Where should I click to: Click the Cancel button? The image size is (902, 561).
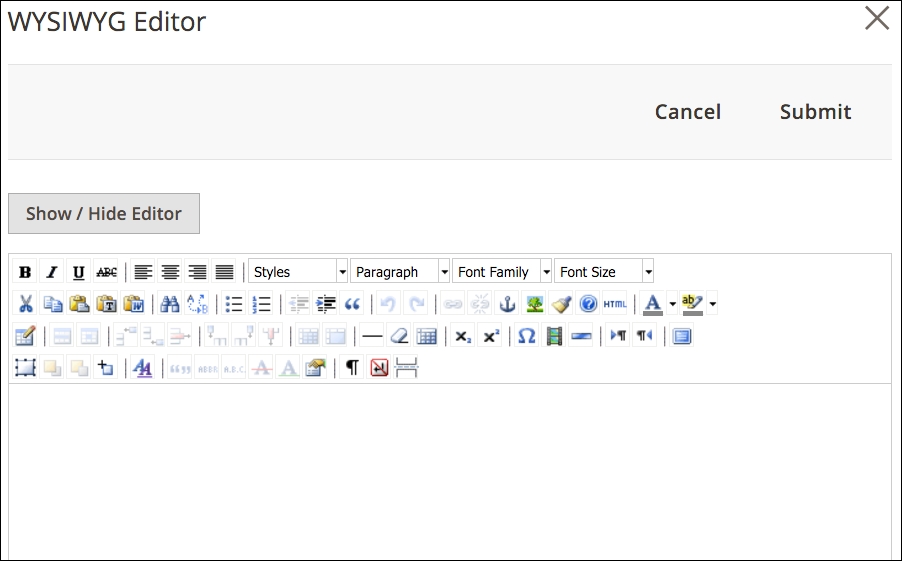(x=688, y=112)
